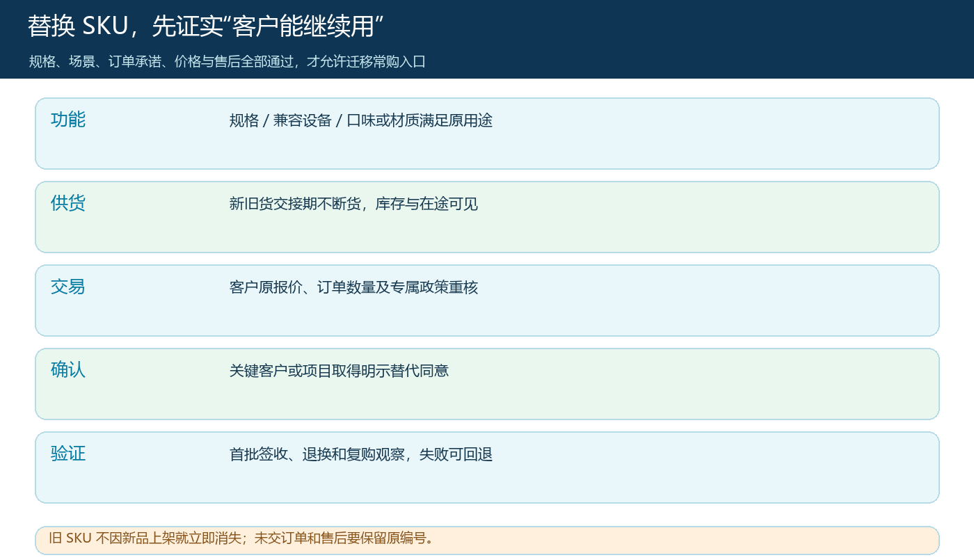Select the line 客户原报价、订单数量及专属政策重核

click(353, 287)
